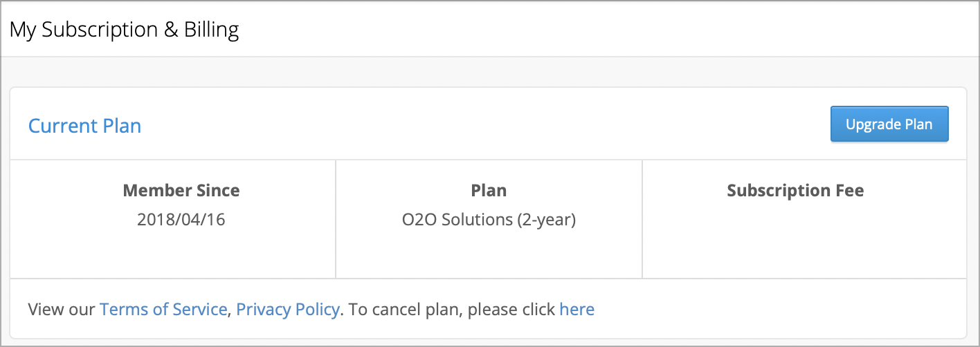The height and width of the screenshot is (347, 980).
Task: Open the Privacy Policy link
Action: point(288,309)
